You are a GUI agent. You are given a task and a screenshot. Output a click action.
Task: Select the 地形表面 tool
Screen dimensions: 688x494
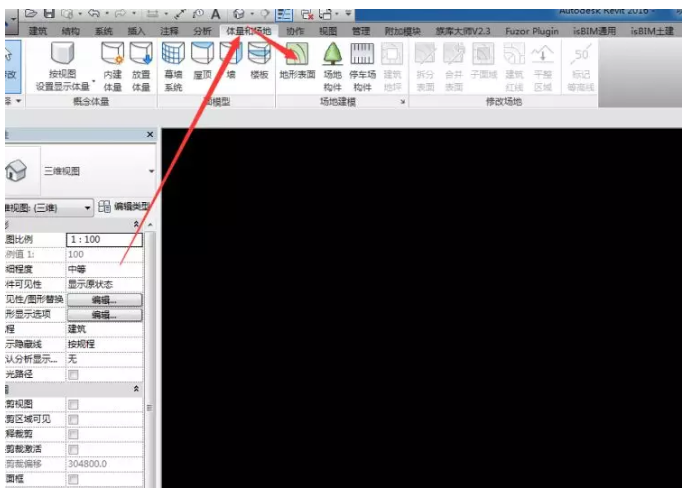point(297,61)
